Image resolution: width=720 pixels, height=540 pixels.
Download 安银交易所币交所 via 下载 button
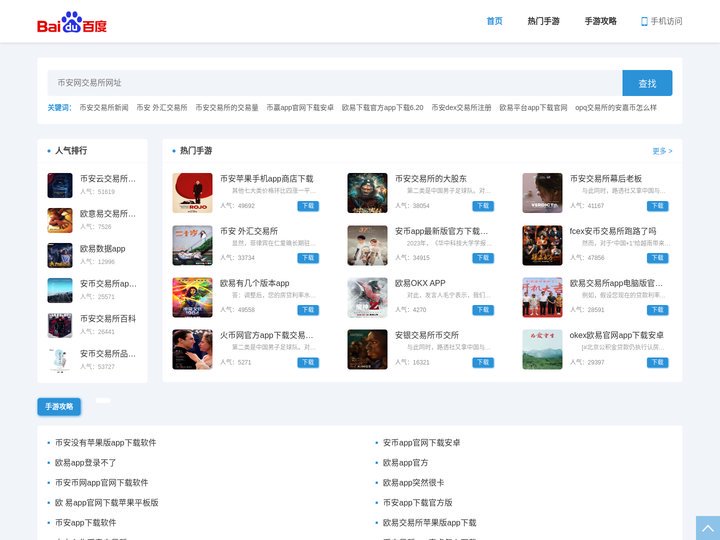point(483,362)
